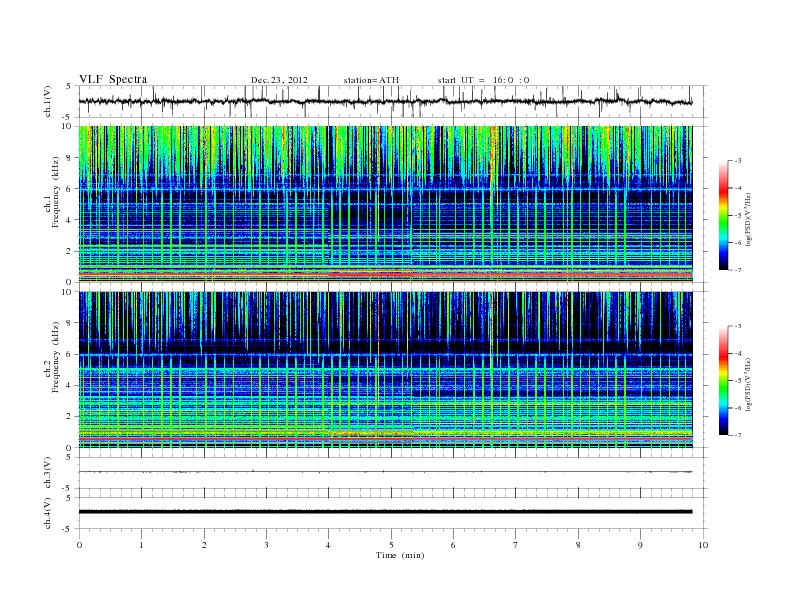Click the ch.3 voltage trace panel

[393, 473]
